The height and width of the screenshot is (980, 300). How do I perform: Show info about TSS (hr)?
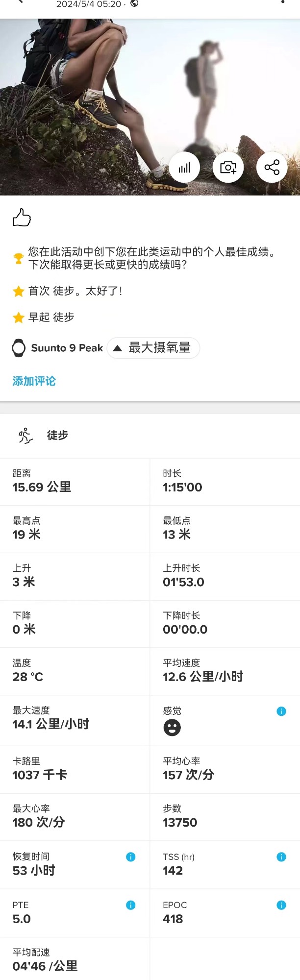[x=281, y=857]
